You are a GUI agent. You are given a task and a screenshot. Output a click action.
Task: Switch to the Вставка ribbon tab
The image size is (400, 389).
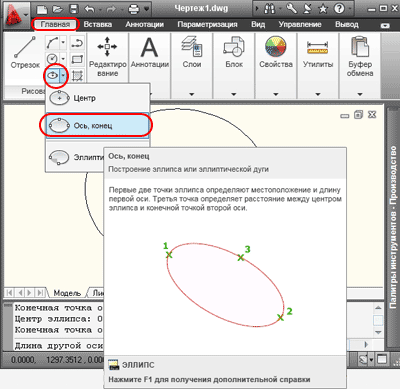point(98,24)
